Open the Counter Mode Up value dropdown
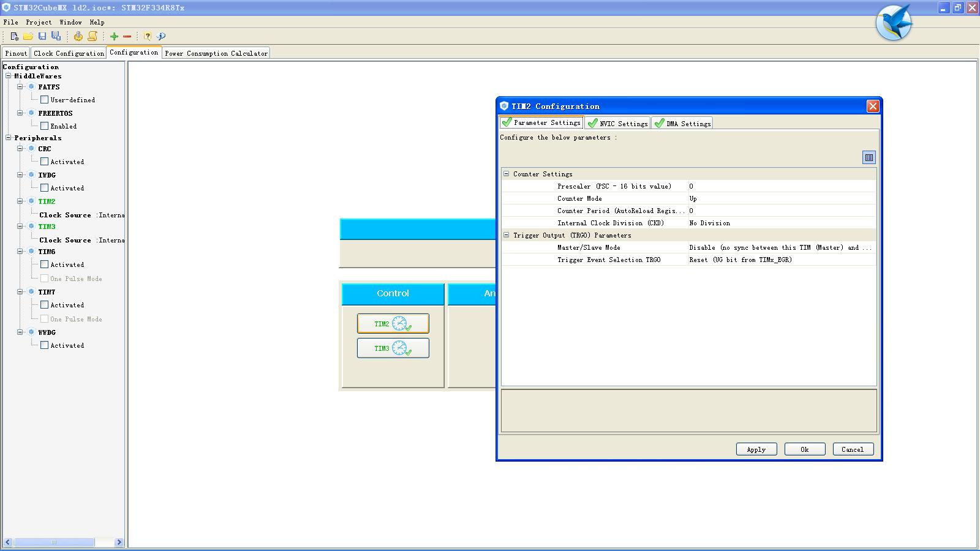The width and height of the screenshot is (980, 551). pos(782,198)
